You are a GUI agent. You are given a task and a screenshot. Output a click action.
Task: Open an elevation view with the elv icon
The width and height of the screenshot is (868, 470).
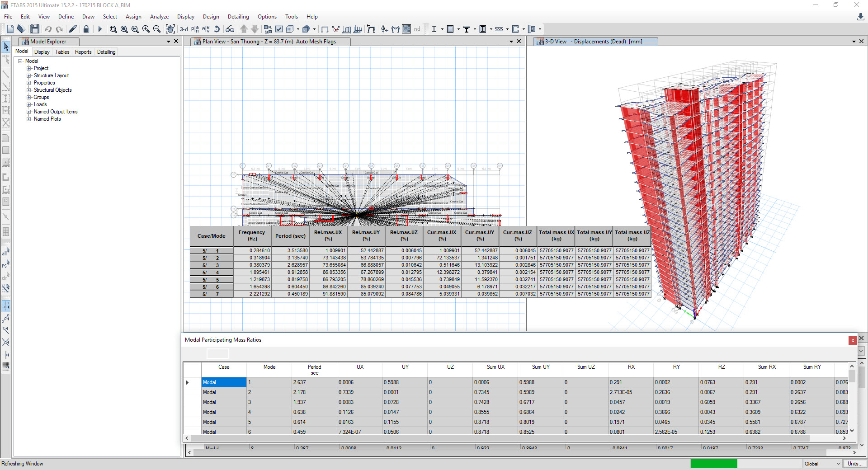pyautogui.click(x=206, y=29)
